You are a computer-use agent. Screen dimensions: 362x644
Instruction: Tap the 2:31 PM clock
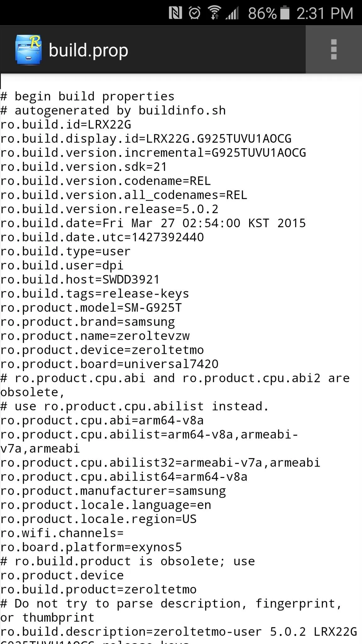tap(325, 14)
